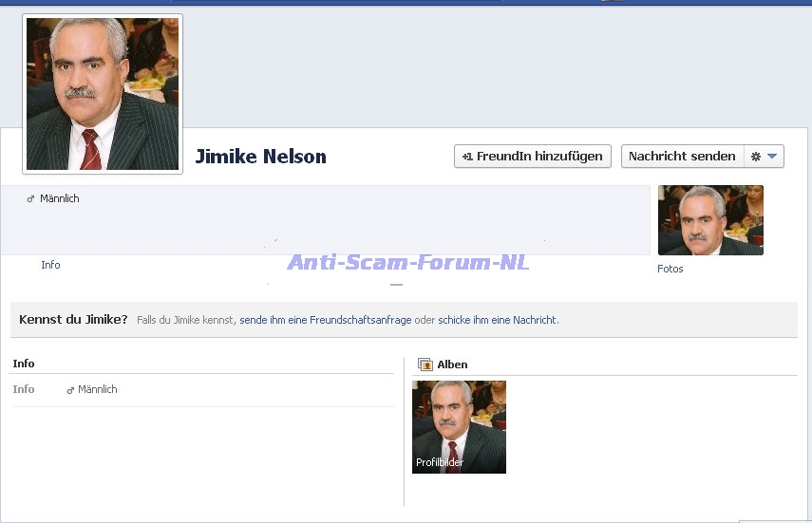This screenshot has width=812, height=523.
Task: Click the 'schicke ihm eine Nachricht' link
Action: (497, 321)
